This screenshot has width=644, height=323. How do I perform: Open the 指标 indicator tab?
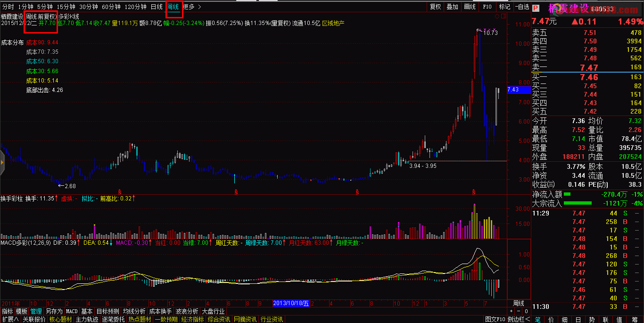click(x=7, y=311)
